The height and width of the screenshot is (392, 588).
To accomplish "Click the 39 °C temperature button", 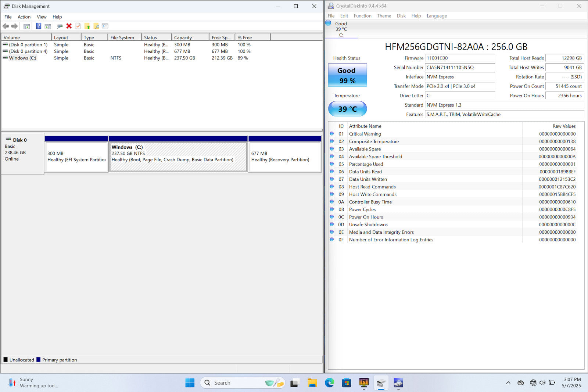I will pos(347,109).
